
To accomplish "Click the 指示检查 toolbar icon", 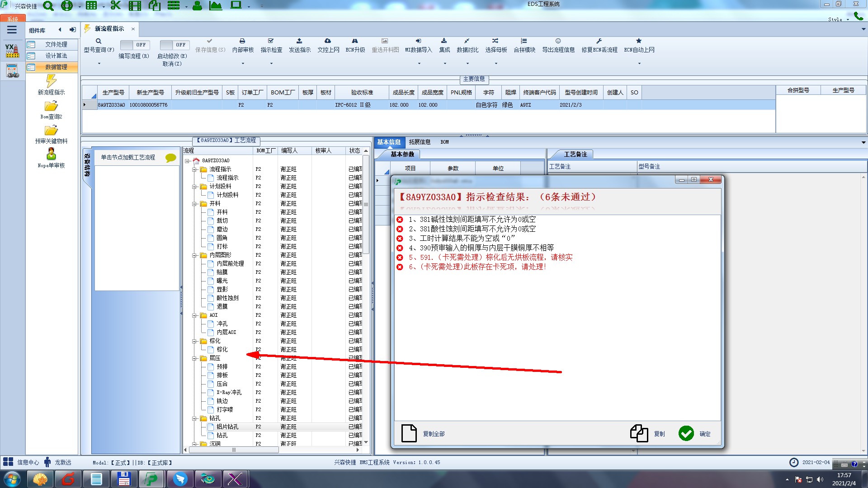I will pos(271,41).
